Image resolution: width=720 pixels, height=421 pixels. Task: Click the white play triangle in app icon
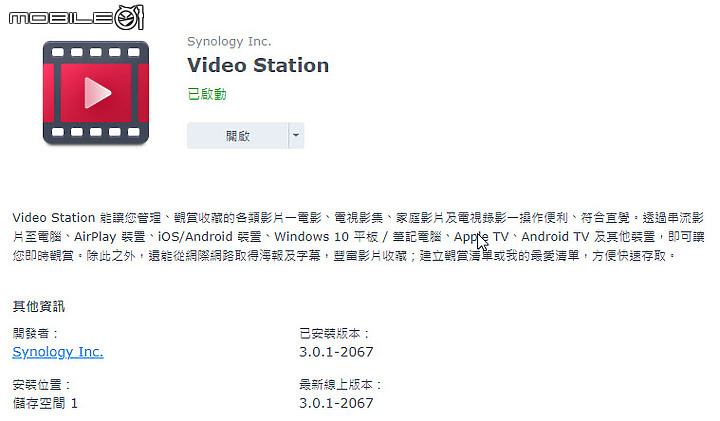[x=97, y=93]
